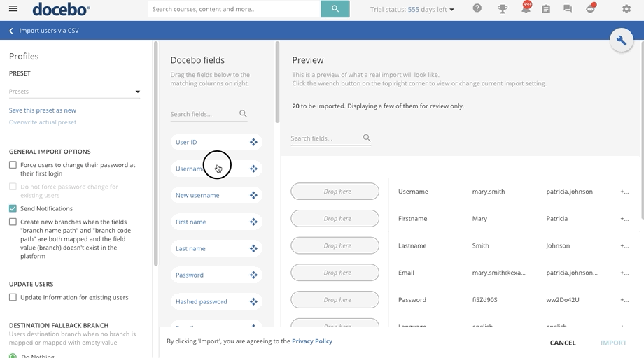Open the settings gear icon
Screen dimensions: 644x358
point(626,9)
